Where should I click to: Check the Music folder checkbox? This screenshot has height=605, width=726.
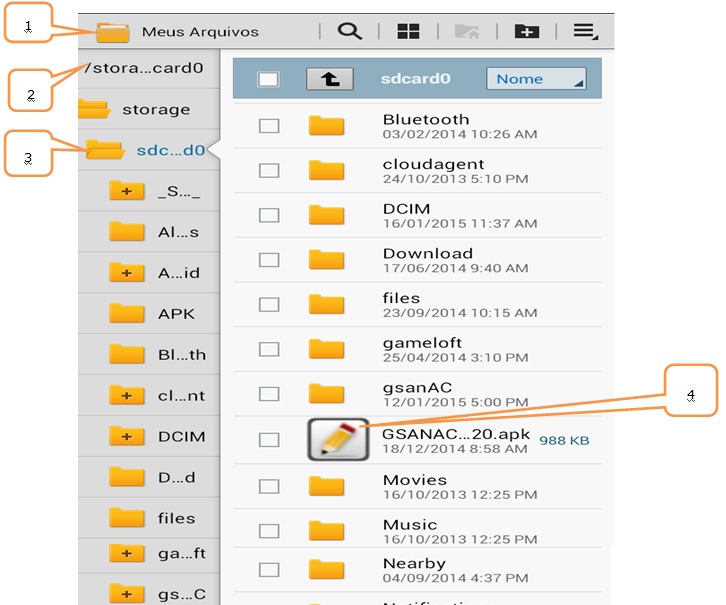269,531
